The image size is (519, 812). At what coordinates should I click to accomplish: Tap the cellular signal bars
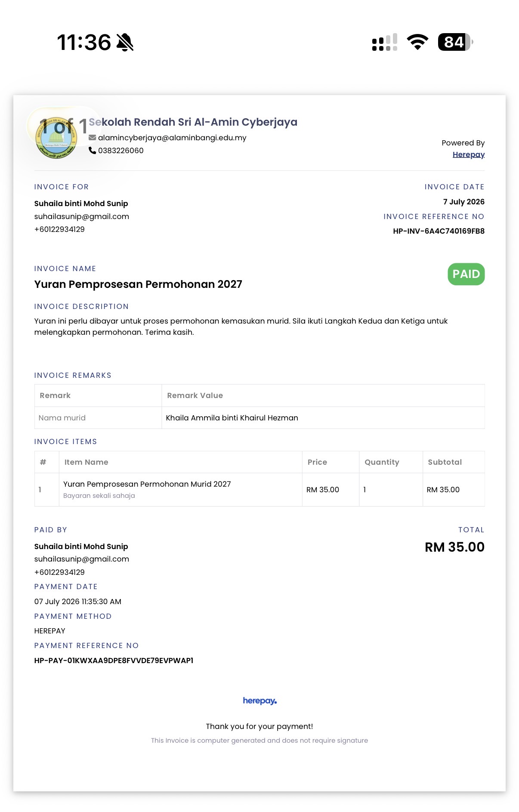(x=385, y=42)
